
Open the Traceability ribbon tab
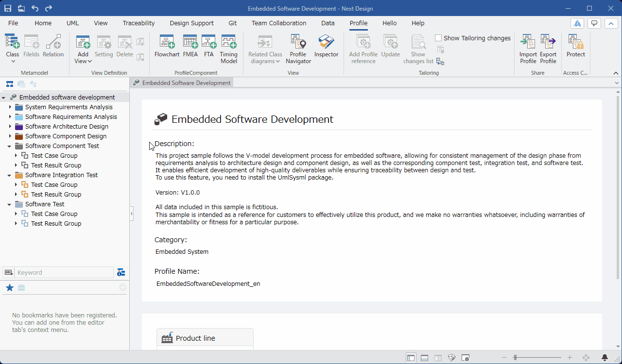tap(138, 23)
